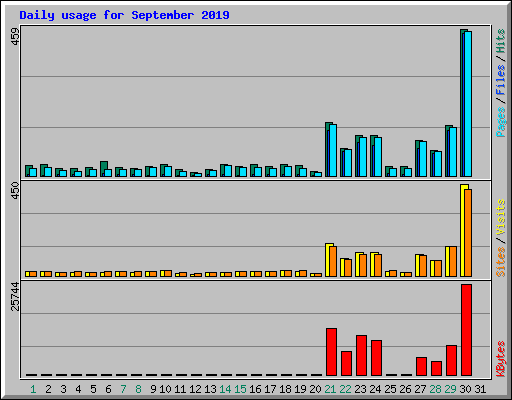Select the day 28 KBytes red bar
This screenshot has width=512, height=400.
[436, 368]
